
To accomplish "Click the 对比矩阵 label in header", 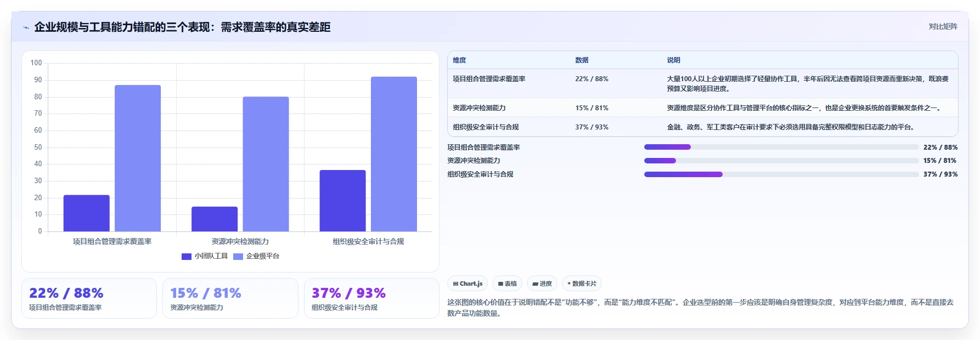I will coord(943,26).
